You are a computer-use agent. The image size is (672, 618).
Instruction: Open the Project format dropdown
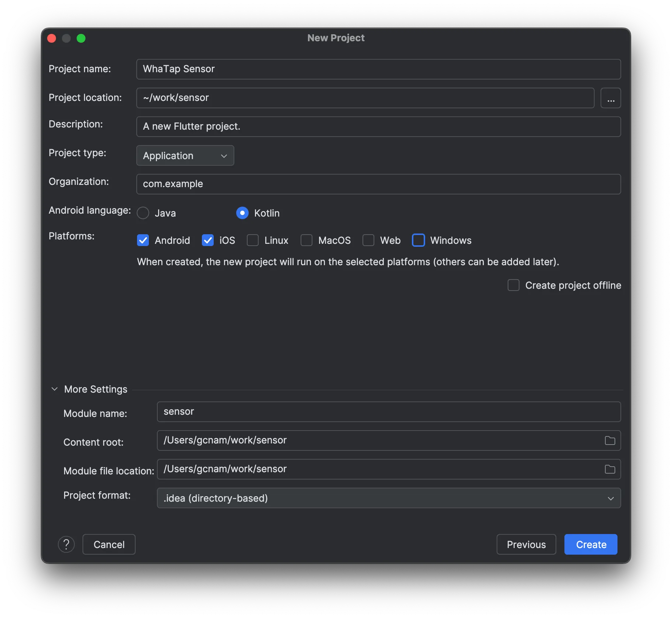[x=389, y=498]
